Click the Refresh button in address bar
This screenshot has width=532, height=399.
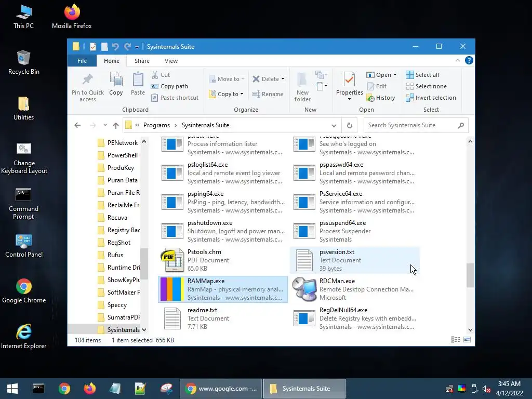tap(350, 126)
